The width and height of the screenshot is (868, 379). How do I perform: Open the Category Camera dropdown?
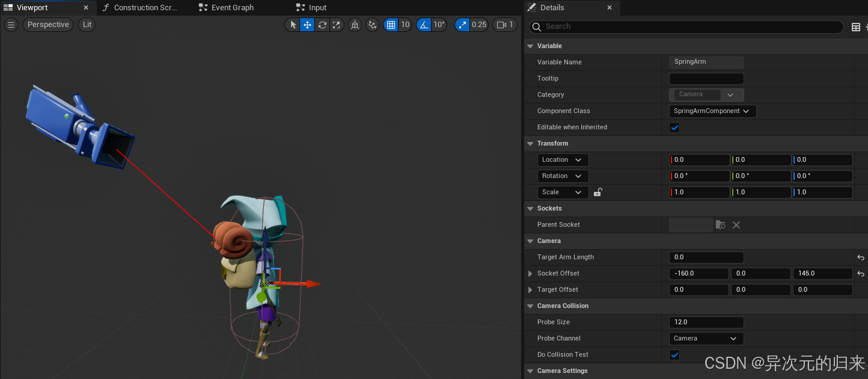click(706, 94)
